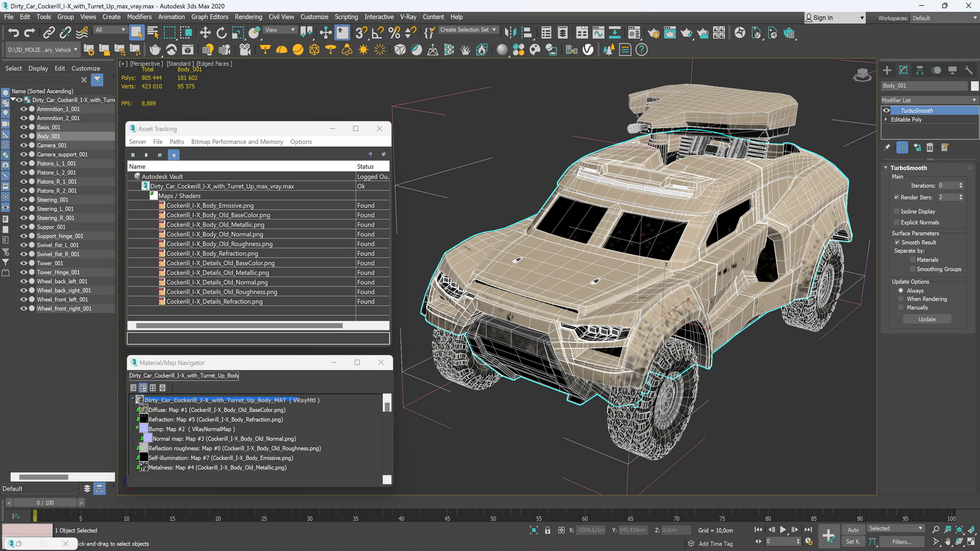Choose the Select and Move tool
Image resolution: width=980 pixels, height=551 pixels.
pyautogui.click(x=205, y=33)
